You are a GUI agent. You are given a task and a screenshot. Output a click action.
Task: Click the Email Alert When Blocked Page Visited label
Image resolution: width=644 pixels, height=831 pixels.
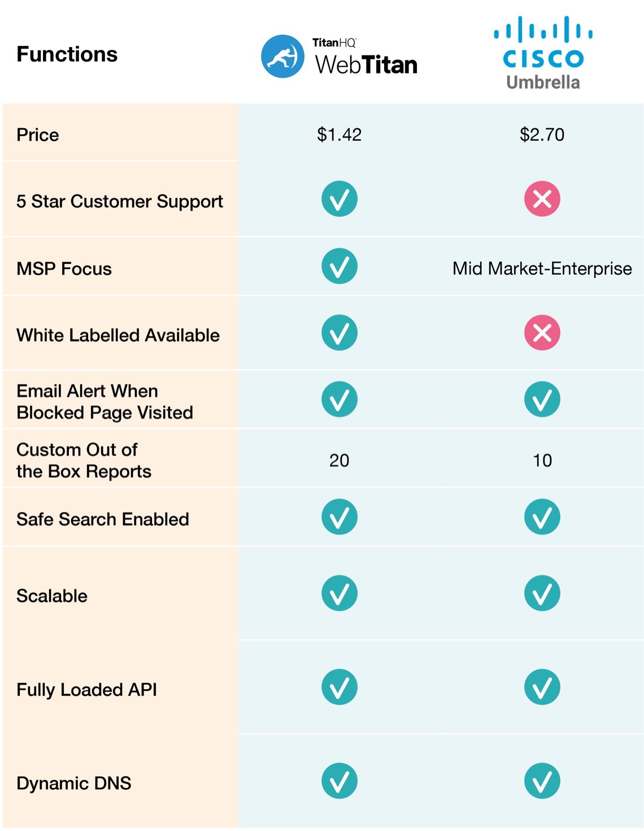pyautogui.click(x=105, y=402)
